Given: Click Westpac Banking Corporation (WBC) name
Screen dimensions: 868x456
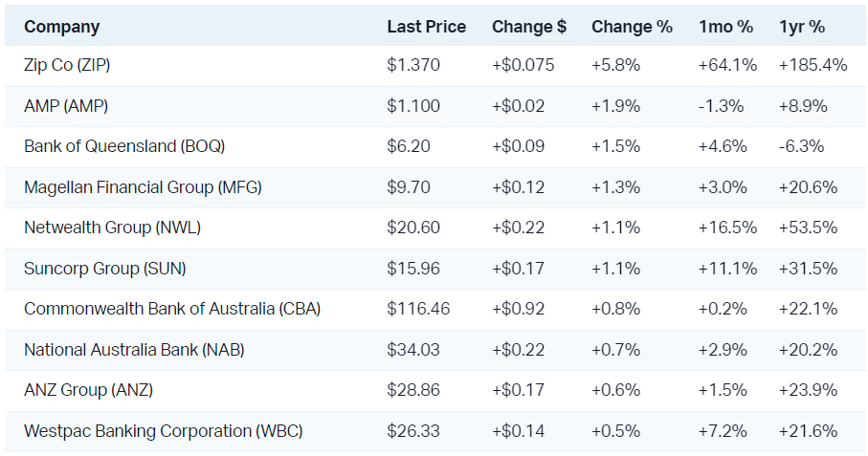Looking at the screenshot, I should pos(164,431).
